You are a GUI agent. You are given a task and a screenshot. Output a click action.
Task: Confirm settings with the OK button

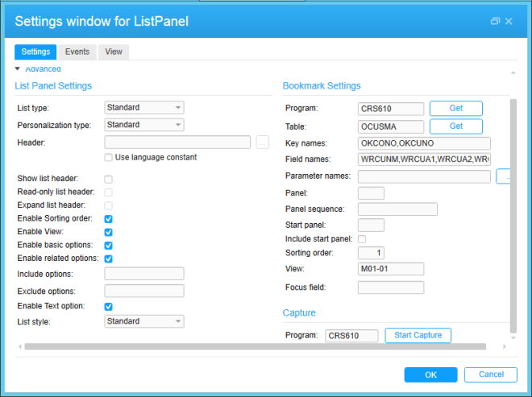[x=430, y=374]
